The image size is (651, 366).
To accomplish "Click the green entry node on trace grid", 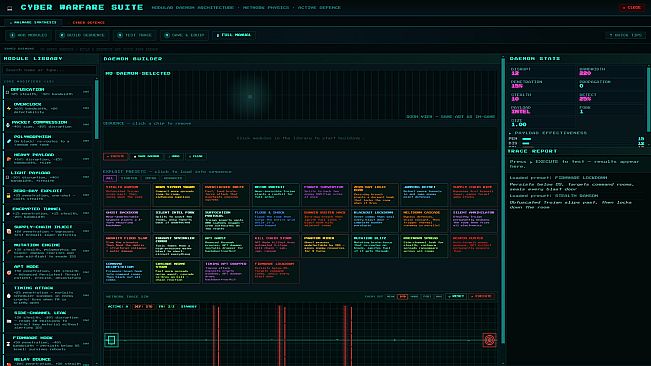I will pos(111,340).
